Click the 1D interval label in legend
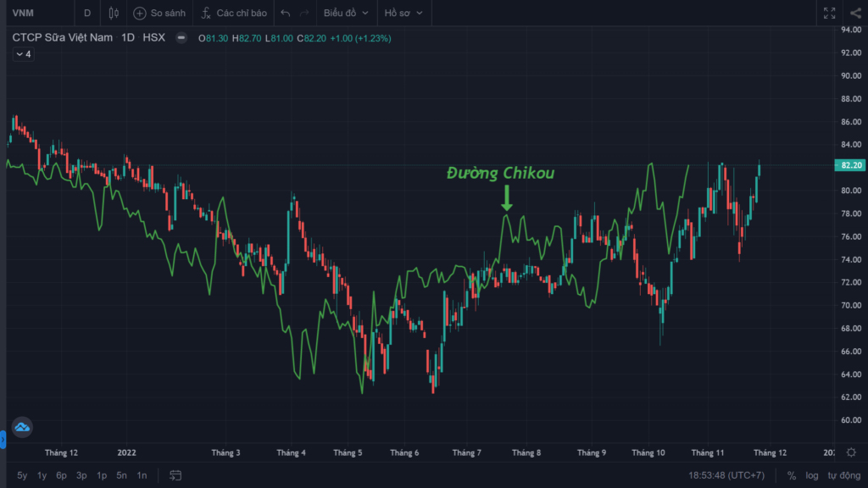Image resolution: width=868 pixels, height=488 pixels. pyautogui.click(x=128, y=37)
